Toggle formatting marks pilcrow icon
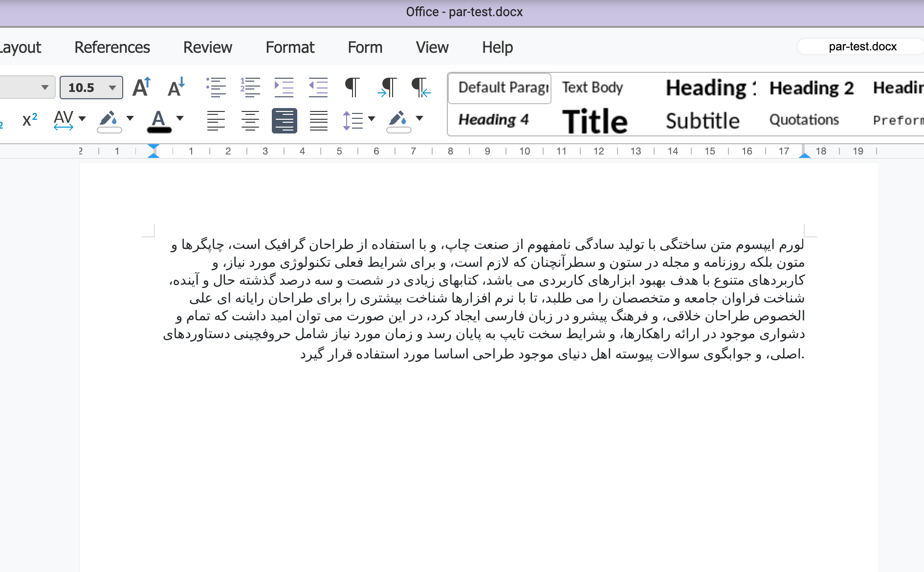 coord(352,88)
